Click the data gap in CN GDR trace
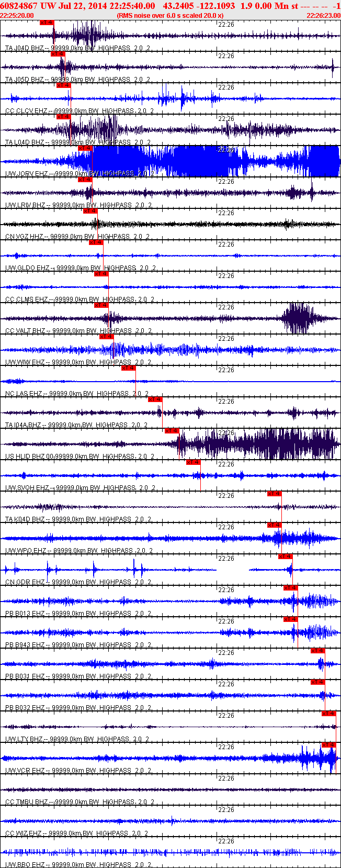 click(233, 570)
